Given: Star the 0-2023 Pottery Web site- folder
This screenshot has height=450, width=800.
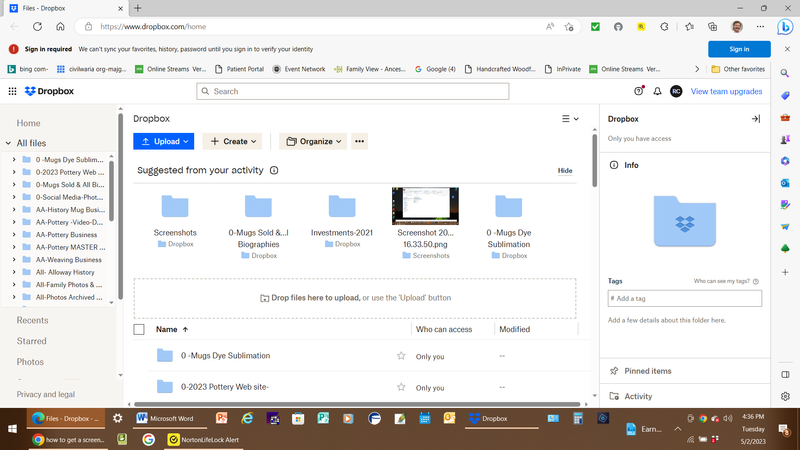Looking at the screenshot, I should 401,387.
